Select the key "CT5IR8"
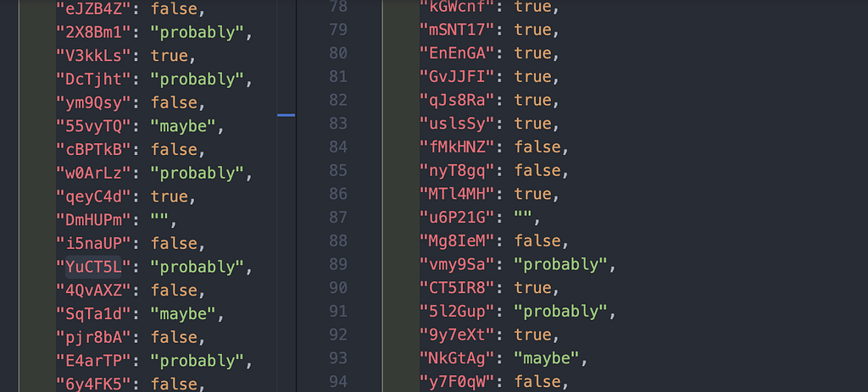The width and height of the screenshot is (868, 392). coord(457,288)
